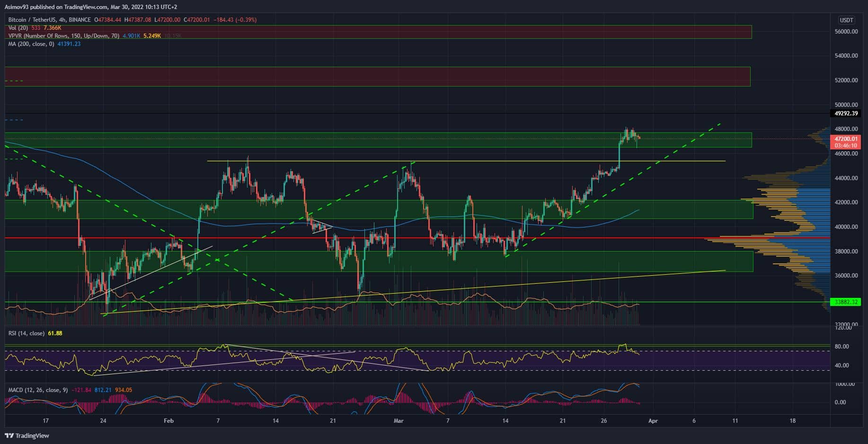Screen dimensions: 868x444
Task: Click the VPVR value 5.249K
Action: click(x=151, y=36)
